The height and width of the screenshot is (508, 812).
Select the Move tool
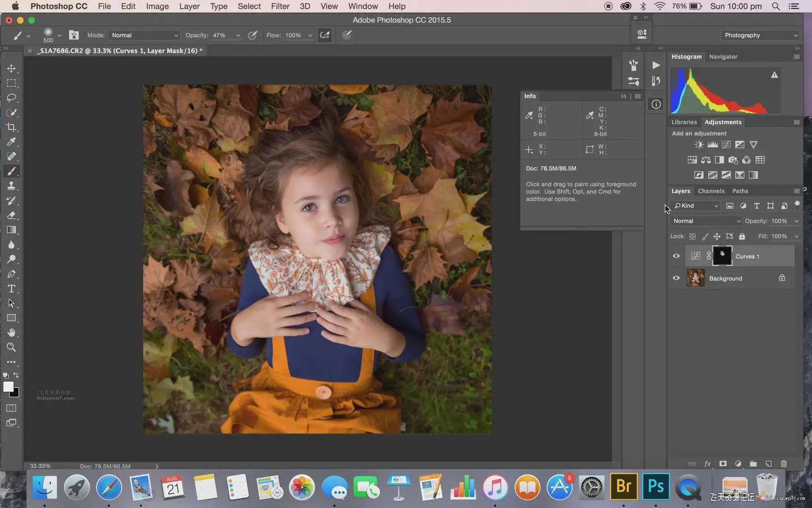pos(11,69)
